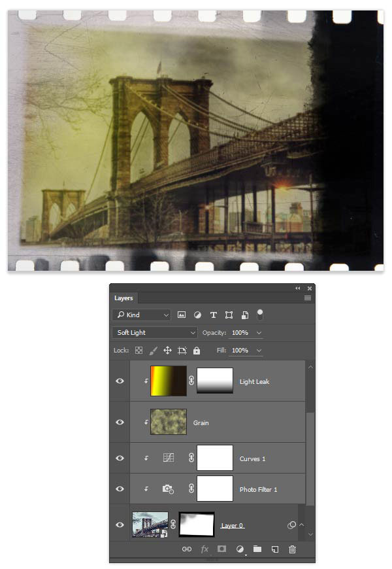Screen dimensions: 392x569
Task: Collapse Layer 0 effects arrow
Action: click(x=301, y=525)
